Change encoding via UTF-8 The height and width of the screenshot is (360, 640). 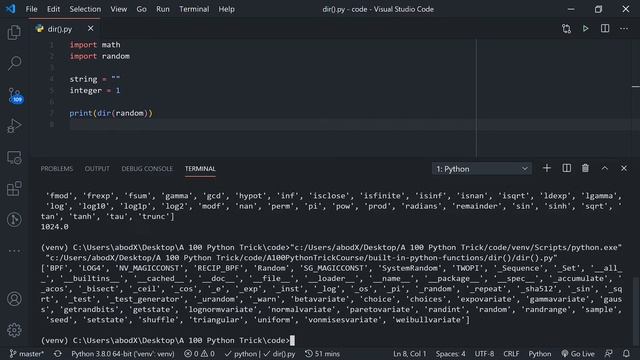[x=484, y=354]
